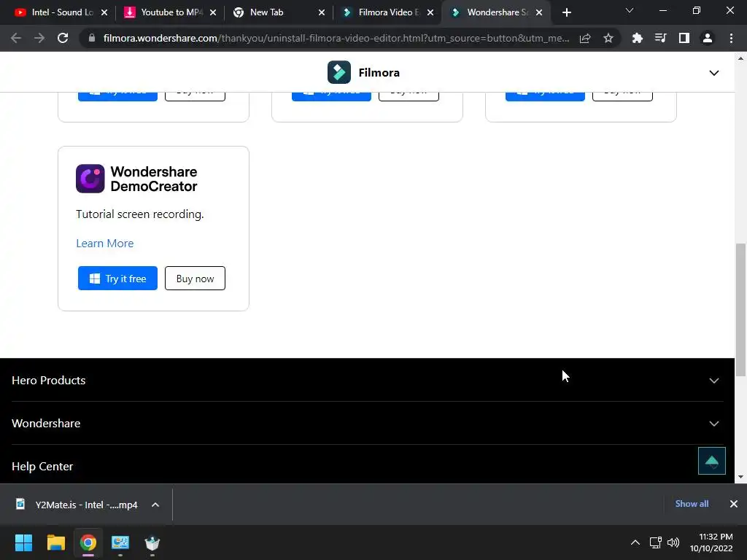The height and width of the screenshot is (560, 747).
Task: Click the scrollbar up arrow
Action: click(x=740, y=58)
